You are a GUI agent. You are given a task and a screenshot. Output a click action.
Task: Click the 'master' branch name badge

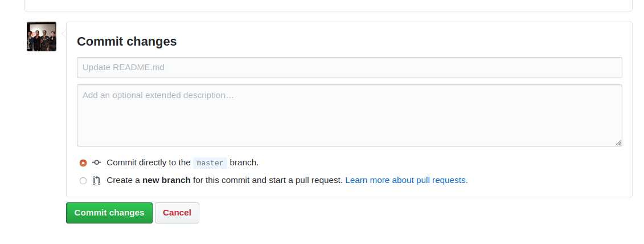[210, 163]
